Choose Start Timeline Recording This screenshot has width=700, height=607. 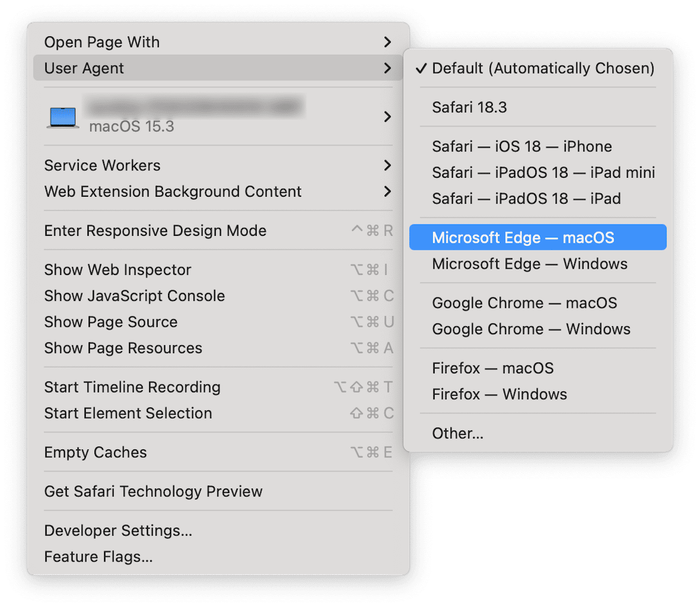click(218, 387)
